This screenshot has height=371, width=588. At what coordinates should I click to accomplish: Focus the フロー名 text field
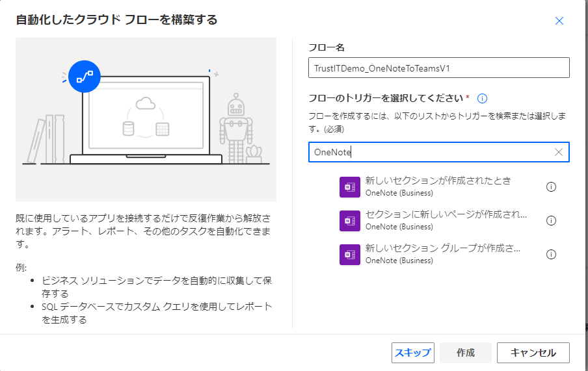point(438,68)
